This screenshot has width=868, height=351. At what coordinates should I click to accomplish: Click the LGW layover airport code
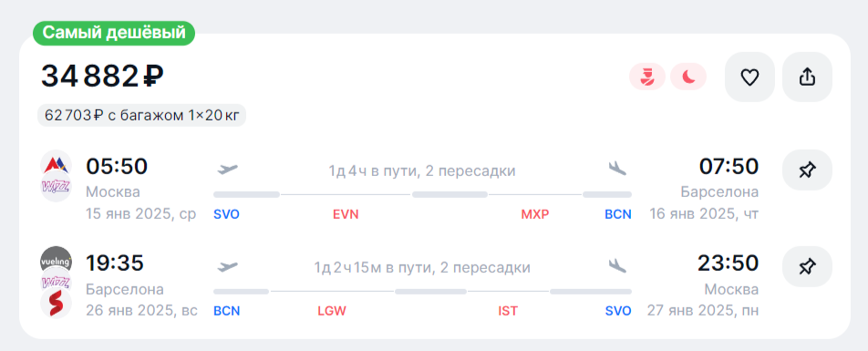click(x=332, y=311)
